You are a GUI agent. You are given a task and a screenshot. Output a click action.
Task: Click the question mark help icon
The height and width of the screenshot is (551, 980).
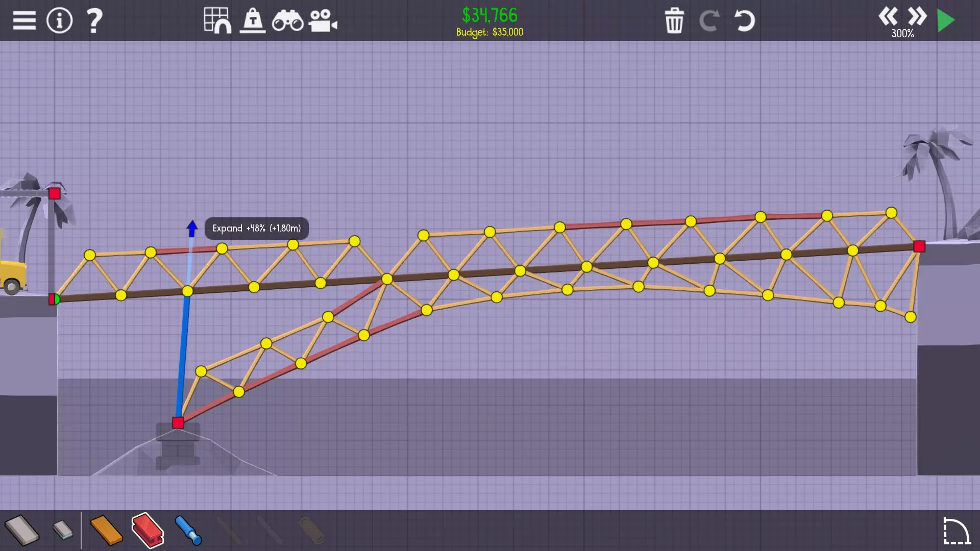[94, 21]
